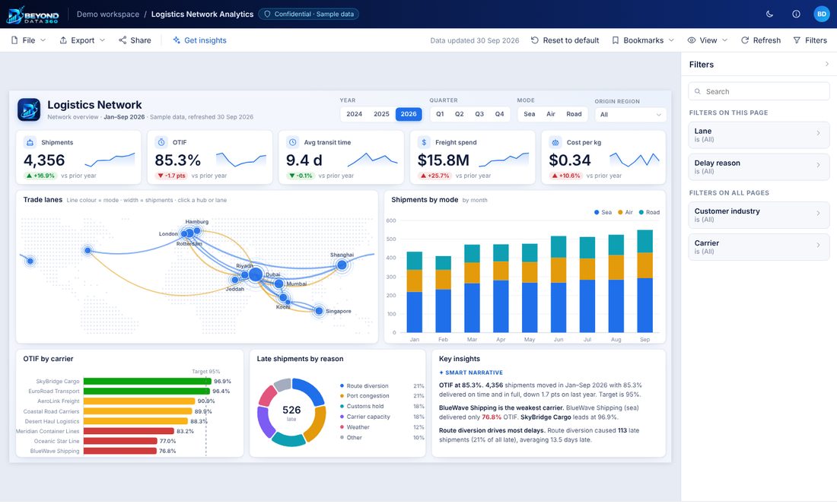This screenshot has width=837, height=504.
Task: Click the Refresh circular arrow icon
Action: click(x=745, y=40)
